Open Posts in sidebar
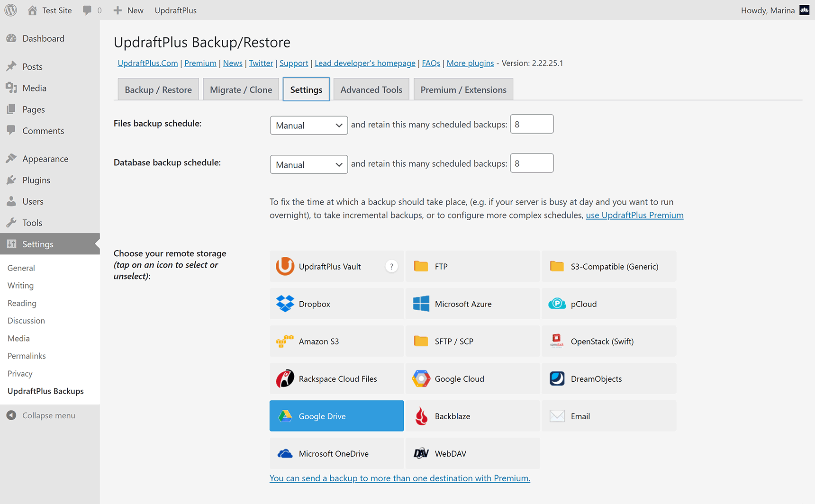 coord(50,66)
